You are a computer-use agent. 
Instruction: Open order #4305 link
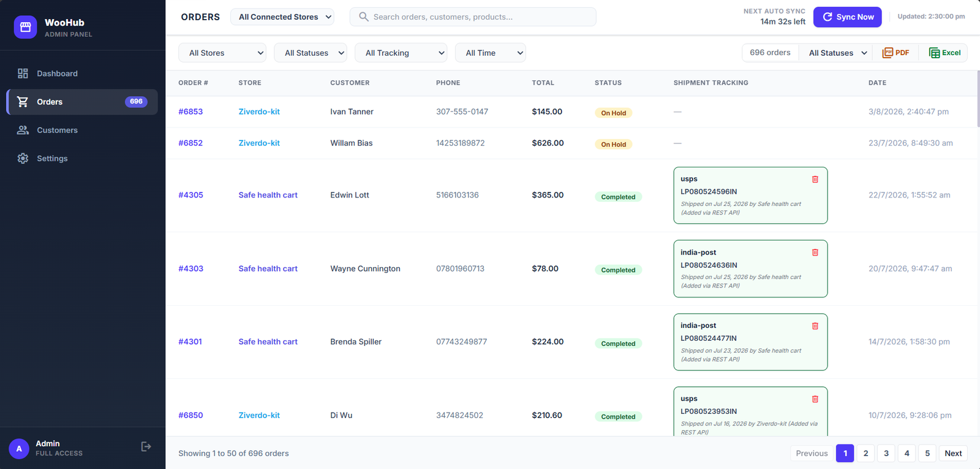pos(190,195)
